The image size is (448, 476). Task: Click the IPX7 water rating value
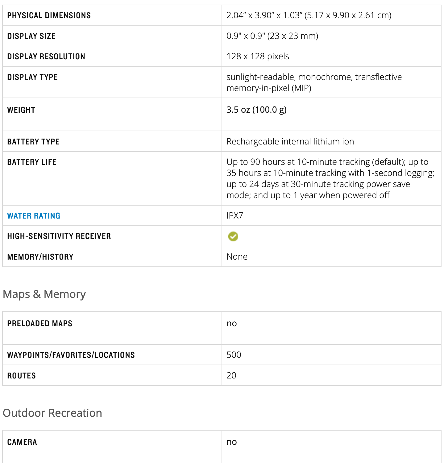click(235, 215)
